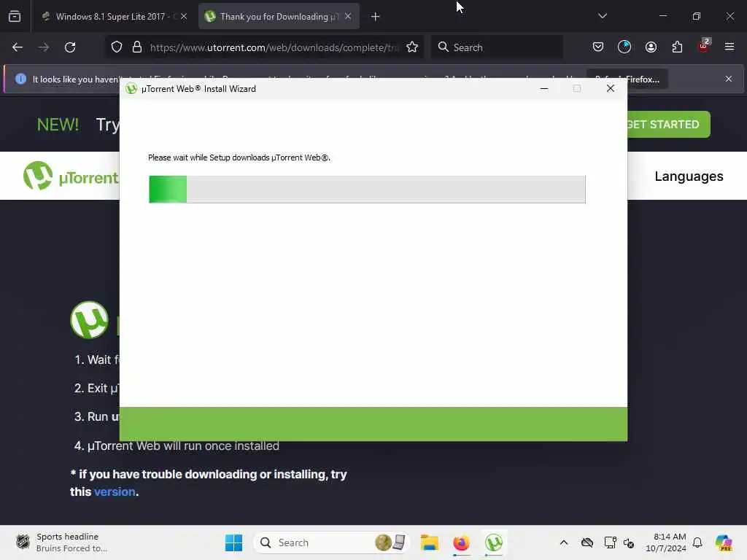This screenshot has width=747, height=560.
Task: Open the Firefox account icon
Action: click(651, 47)
